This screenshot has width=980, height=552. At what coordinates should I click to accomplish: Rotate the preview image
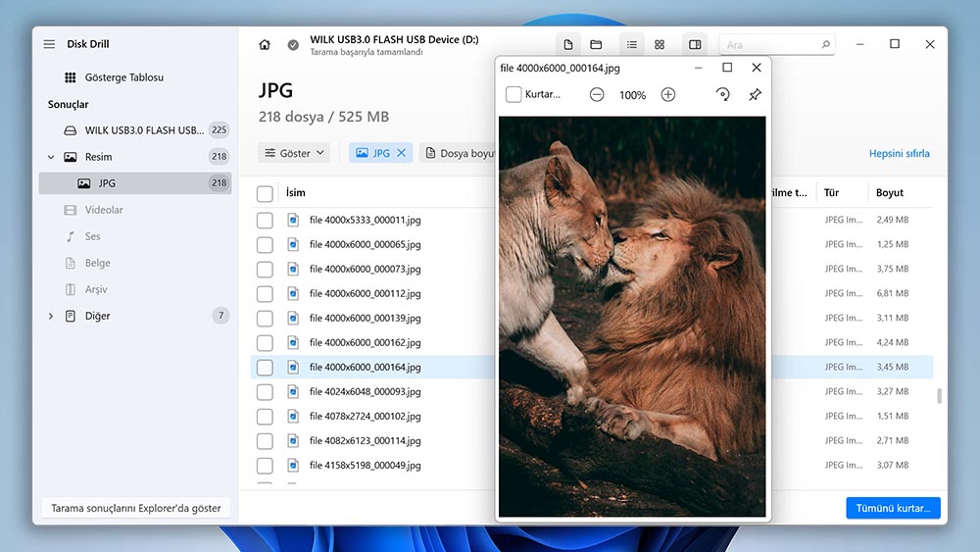[x=722, y=94]
